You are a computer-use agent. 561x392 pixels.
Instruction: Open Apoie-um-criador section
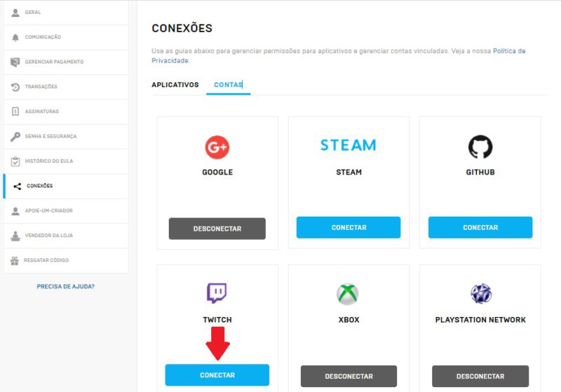pyautogui.click(x=66, y=211)
